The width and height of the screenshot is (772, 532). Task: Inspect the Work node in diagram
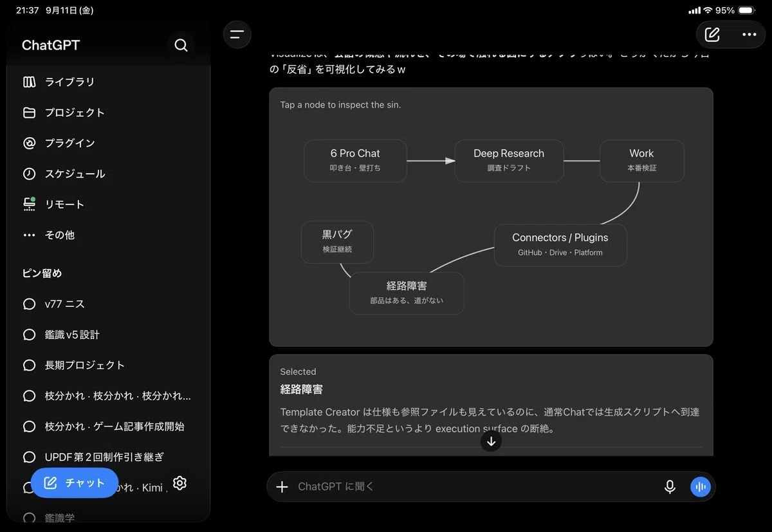[641, 161]
